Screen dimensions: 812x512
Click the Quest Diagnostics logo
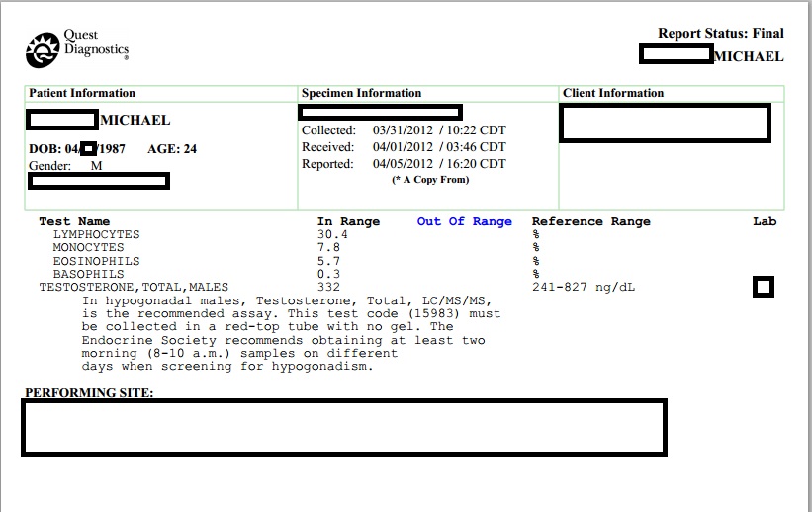[x=76, y=46]
